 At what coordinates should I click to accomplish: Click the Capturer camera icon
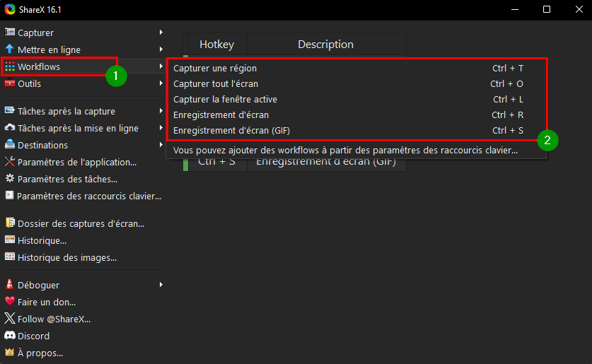click(x=9, y=32)
